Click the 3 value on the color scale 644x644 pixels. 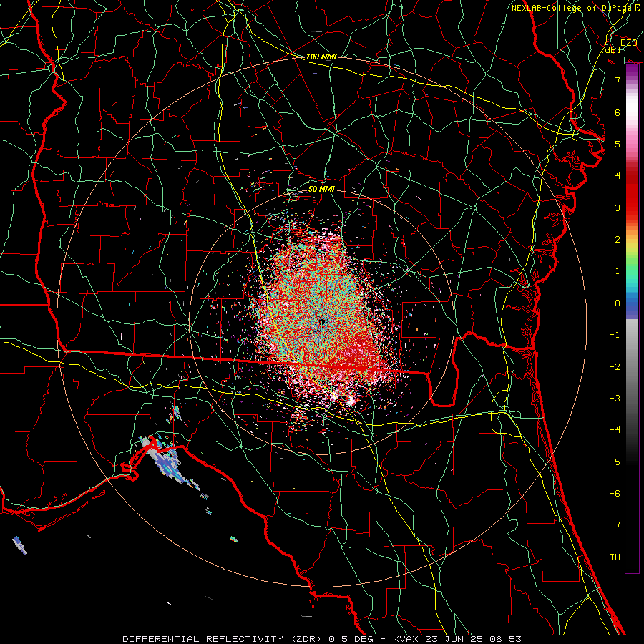pyautogui.click(x=618, y=208)
